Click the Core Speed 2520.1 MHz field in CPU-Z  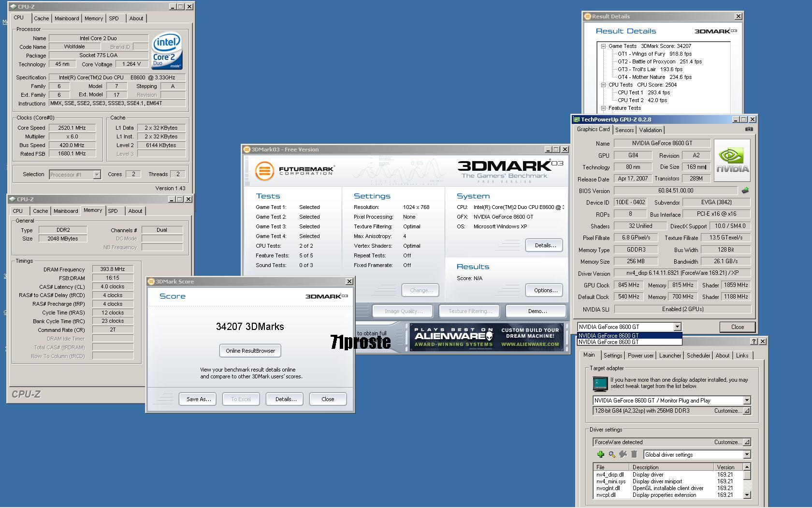72,128
